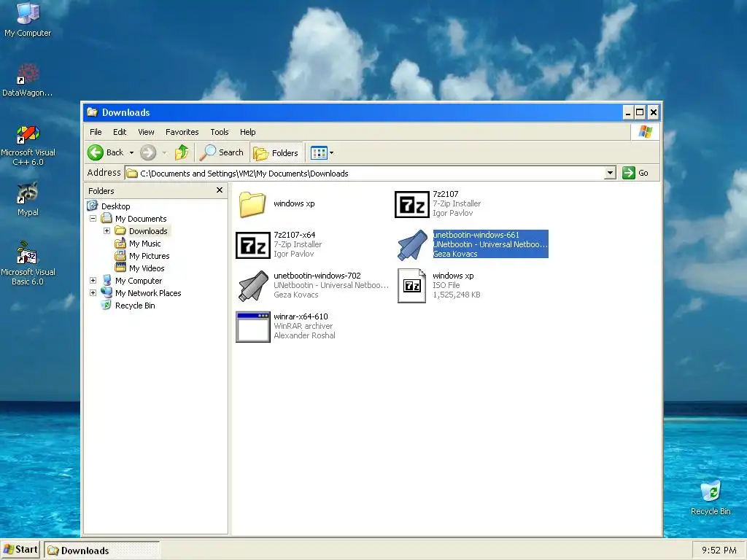
Task: Go up one folder level
Action: (x=182, y=152)
